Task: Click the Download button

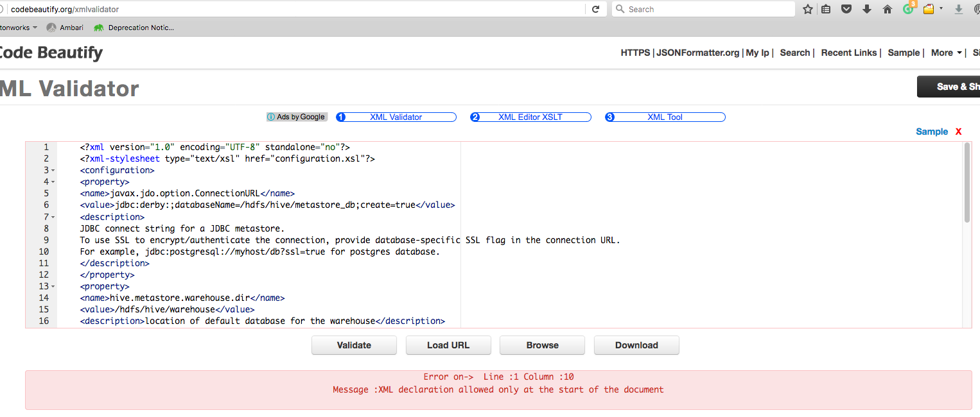Action: 636,345
